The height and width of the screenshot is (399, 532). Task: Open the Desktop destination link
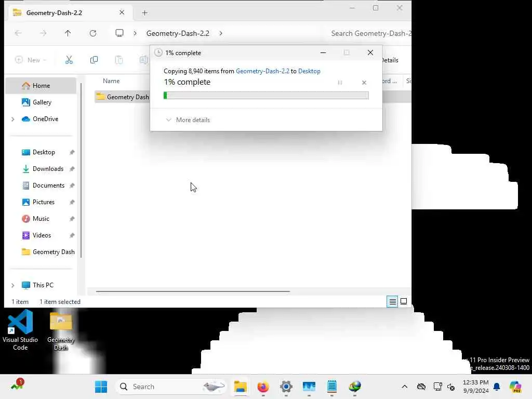point(309,71)
